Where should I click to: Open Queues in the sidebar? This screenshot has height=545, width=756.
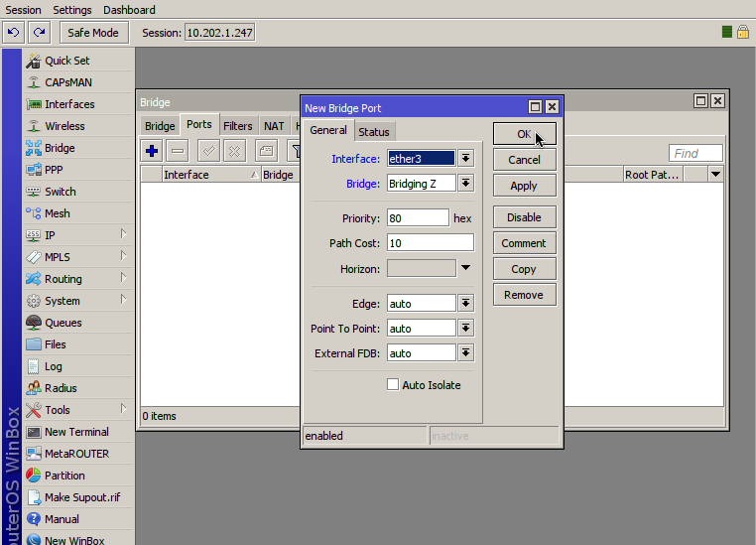[79, 323]
